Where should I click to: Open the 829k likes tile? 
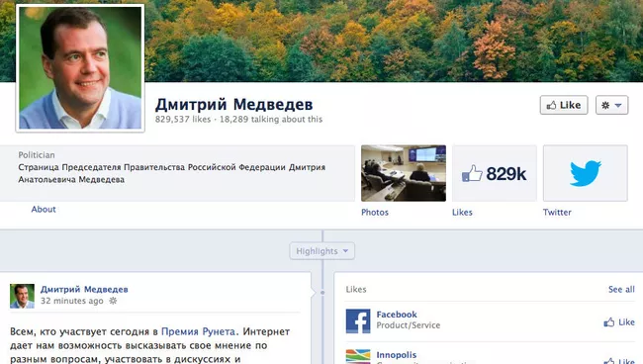click(x=495, y=173)
